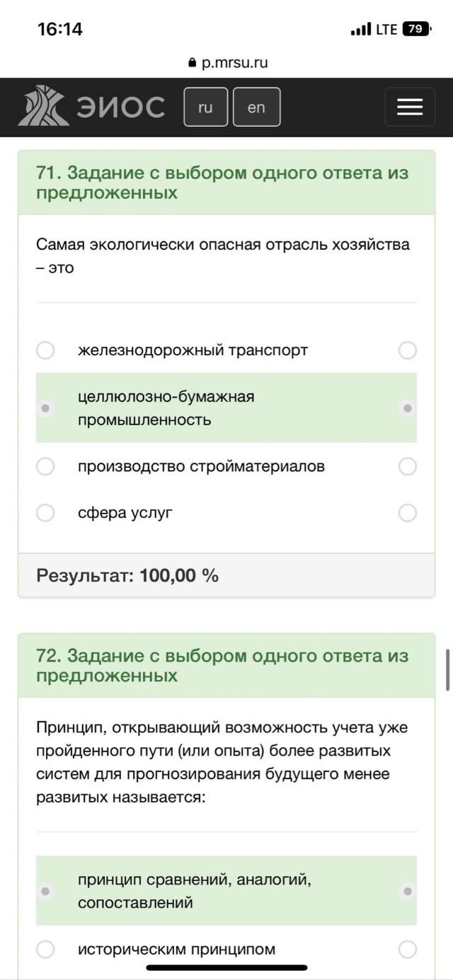Click the page scrollbar thumb

click(448, 669)
